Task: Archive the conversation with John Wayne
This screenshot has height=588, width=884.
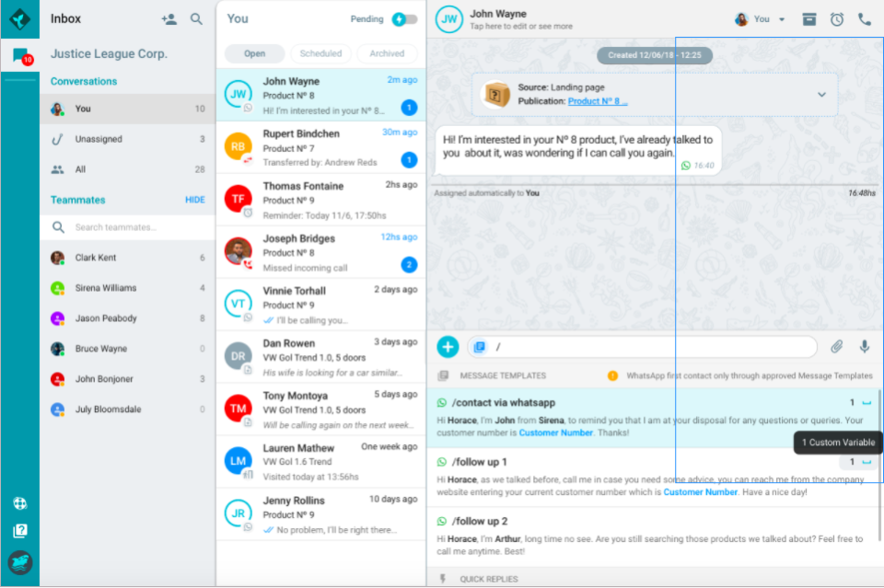Action: point(808,18)
